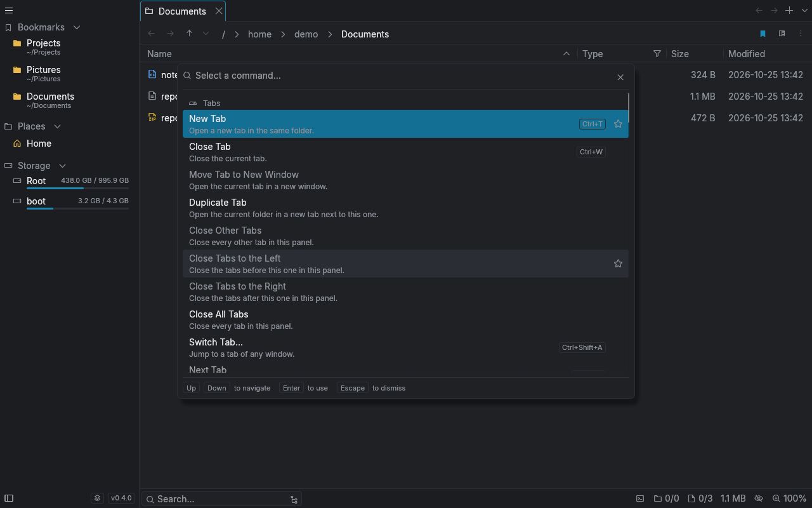Click the sort arrow in the Name column
The image size is (812, 508).
coord(566,54)
